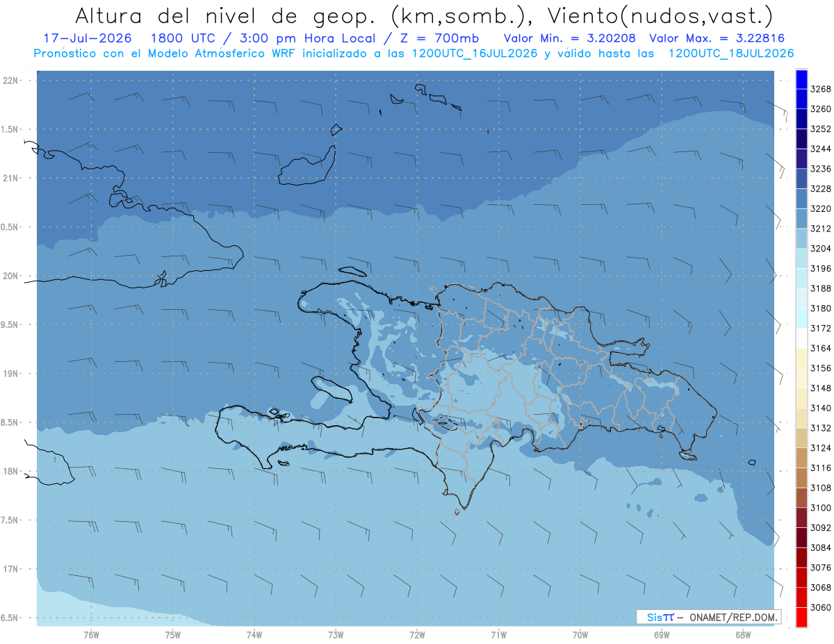This screenshot has width=834, height=644.
Task: Click the '69W' longitude axis label
Action: (x=662, y=635)
